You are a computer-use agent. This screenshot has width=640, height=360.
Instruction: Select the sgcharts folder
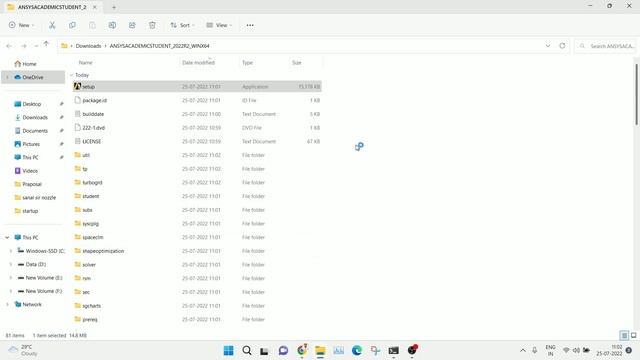pyautogui.click(x=198, y=306)
